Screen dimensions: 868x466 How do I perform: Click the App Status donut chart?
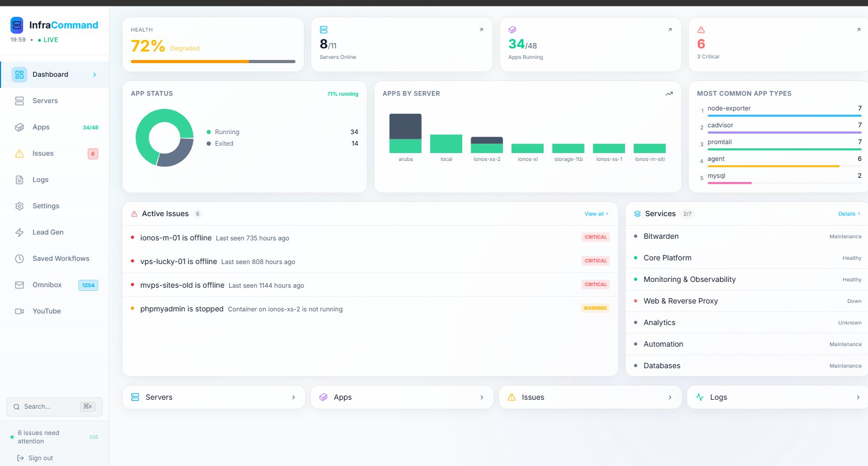pos(165,138)
